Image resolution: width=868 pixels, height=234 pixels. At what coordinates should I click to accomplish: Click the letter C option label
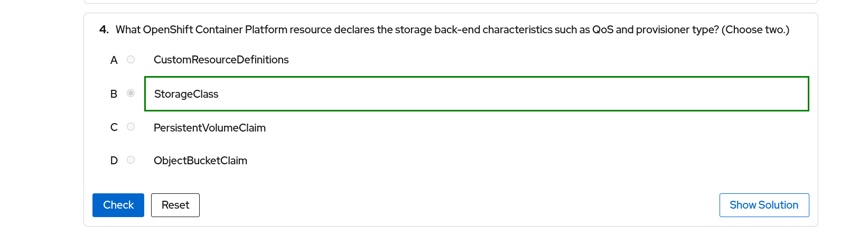[x=114, y=127]
